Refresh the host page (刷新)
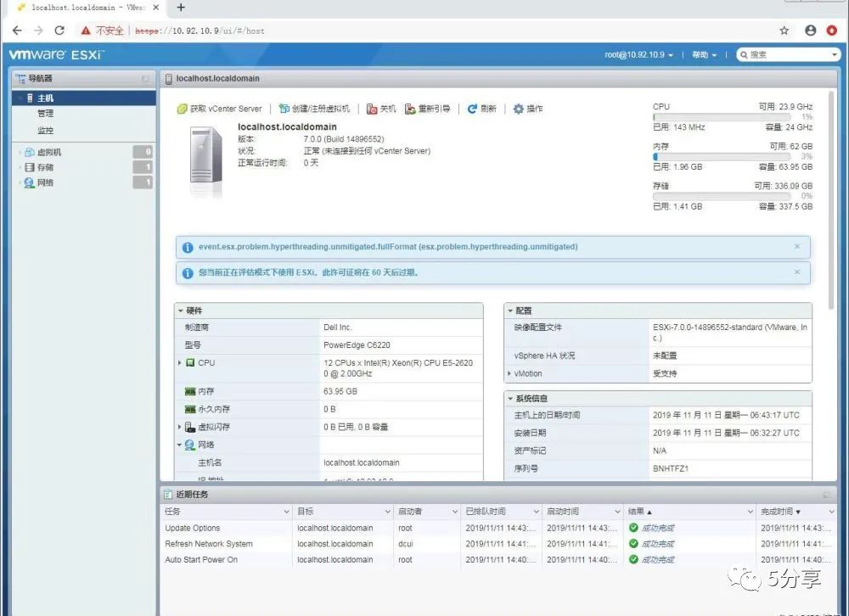This screenshot has height=616, width=849. point(482,109)
